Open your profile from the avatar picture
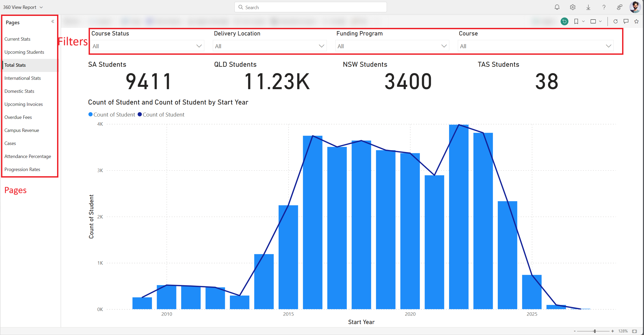The height and width of the screenshot is (335, 644). pos(635,7)
